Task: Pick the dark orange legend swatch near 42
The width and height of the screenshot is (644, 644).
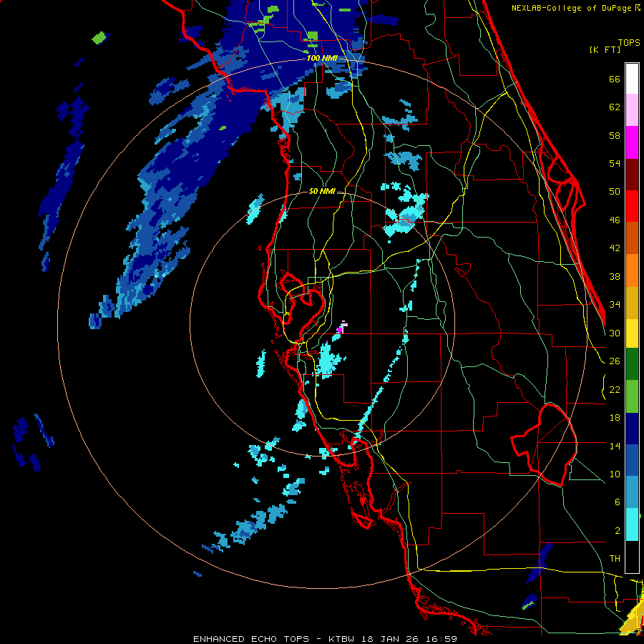Action: coord(632,238)
